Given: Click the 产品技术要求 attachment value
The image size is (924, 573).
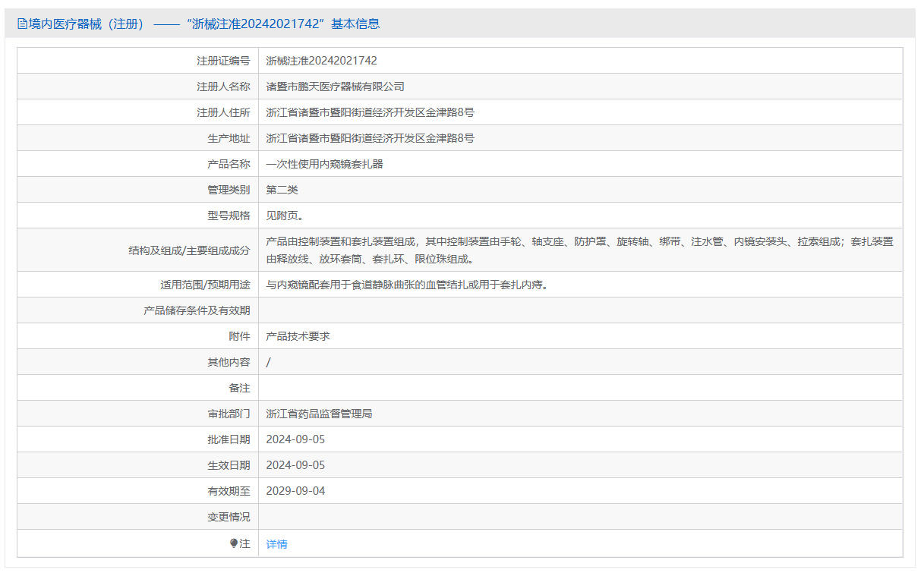Looking at the screenshot, I should point(298,336).
